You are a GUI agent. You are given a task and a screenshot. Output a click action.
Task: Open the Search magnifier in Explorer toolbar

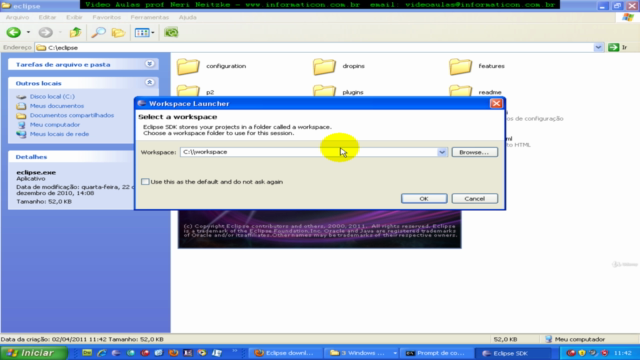98,32
